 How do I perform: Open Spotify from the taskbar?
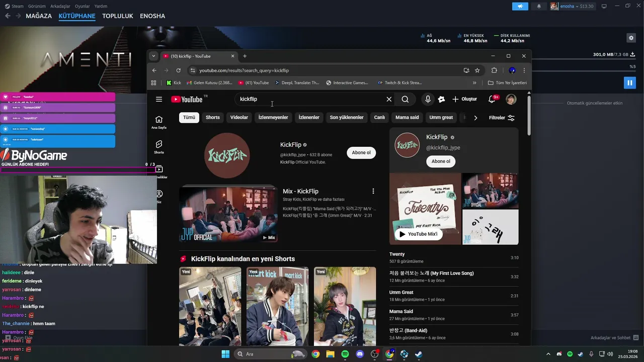tap(345, 354)
